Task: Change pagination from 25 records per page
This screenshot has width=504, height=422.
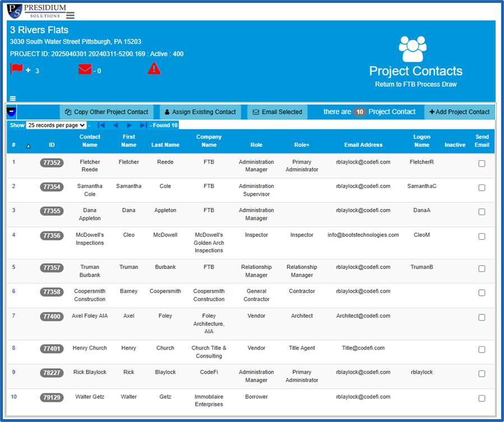Action: [56, 125]
